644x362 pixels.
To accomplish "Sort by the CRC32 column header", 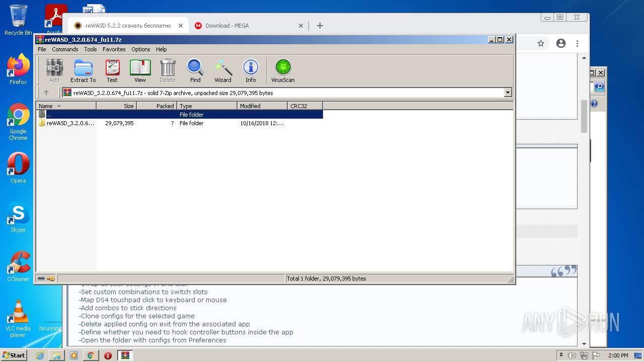I will point(305,106).
